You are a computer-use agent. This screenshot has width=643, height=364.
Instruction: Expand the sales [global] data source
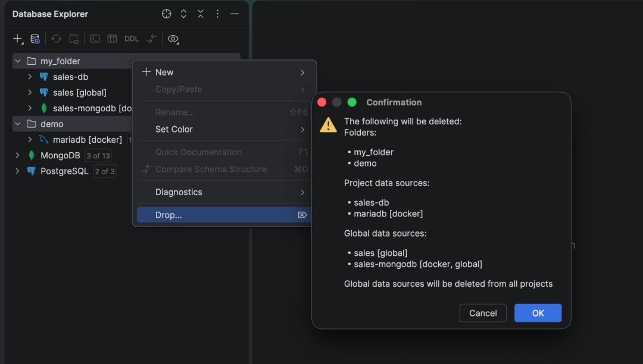30,93
